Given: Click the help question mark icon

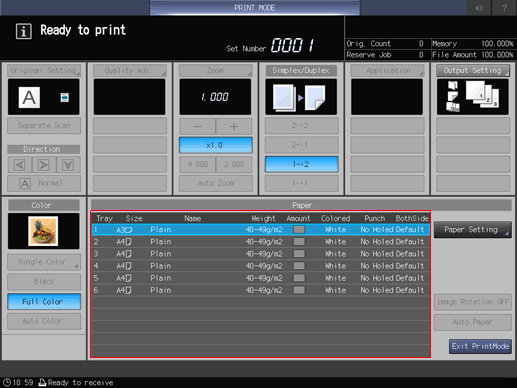Looking at the screenshot, I should click(504, 8).
